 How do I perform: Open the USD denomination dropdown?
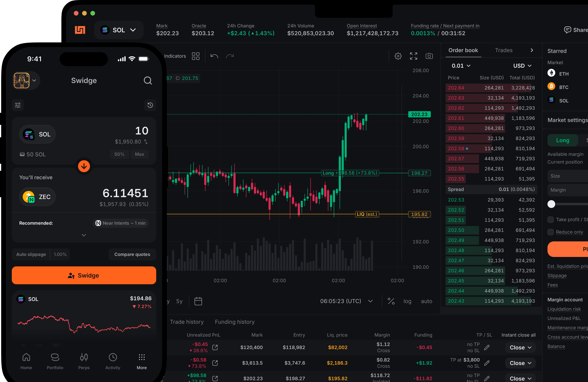(522, 66)
